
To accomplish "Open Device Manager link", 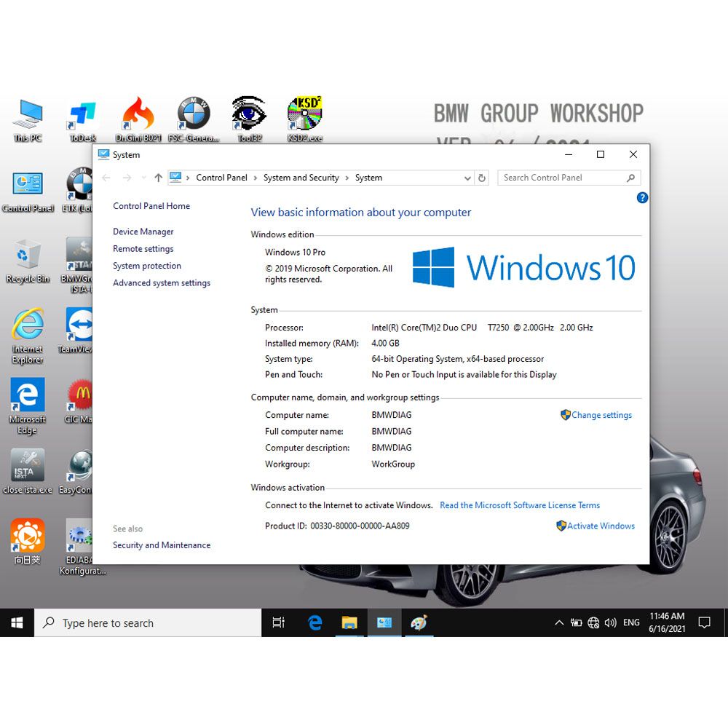I will [143, 232].
